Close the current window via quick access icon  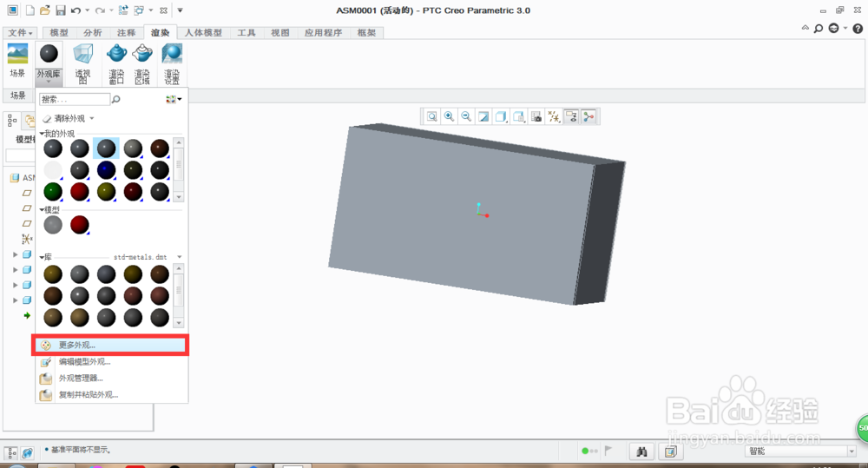[163, 10]
